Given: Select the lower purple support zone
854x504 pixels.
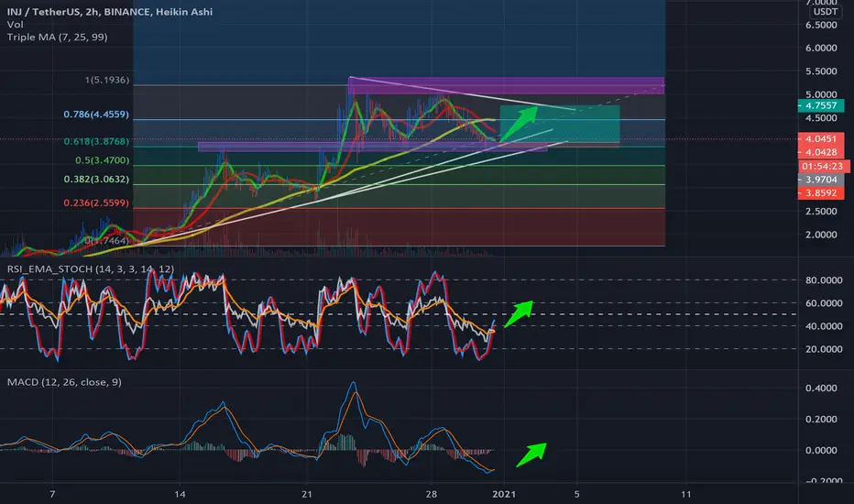Looking at the screenshot, I should (x=373, y=148).
